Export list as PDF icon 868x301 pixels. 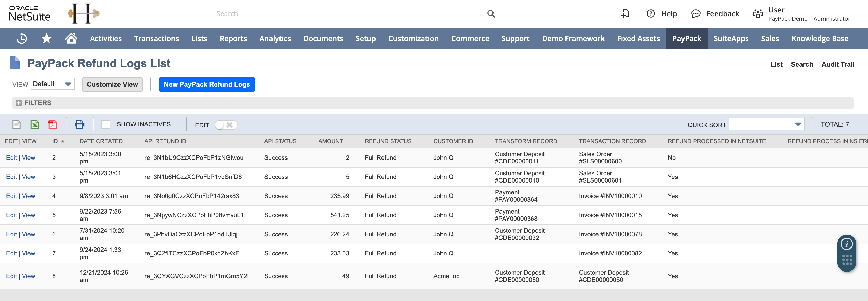pyautogui.click(x=52, y=125)
